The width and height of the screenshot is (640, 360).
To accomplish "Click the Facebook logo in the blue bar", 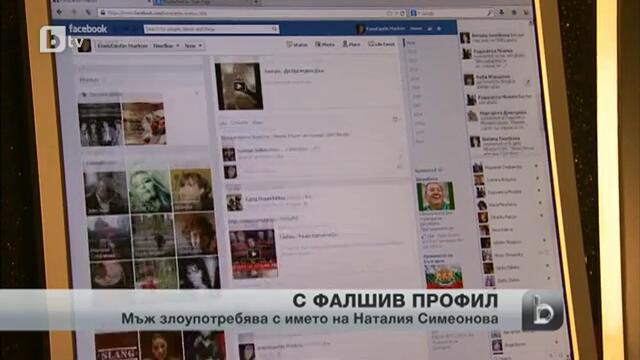I will tap(88, 29).
